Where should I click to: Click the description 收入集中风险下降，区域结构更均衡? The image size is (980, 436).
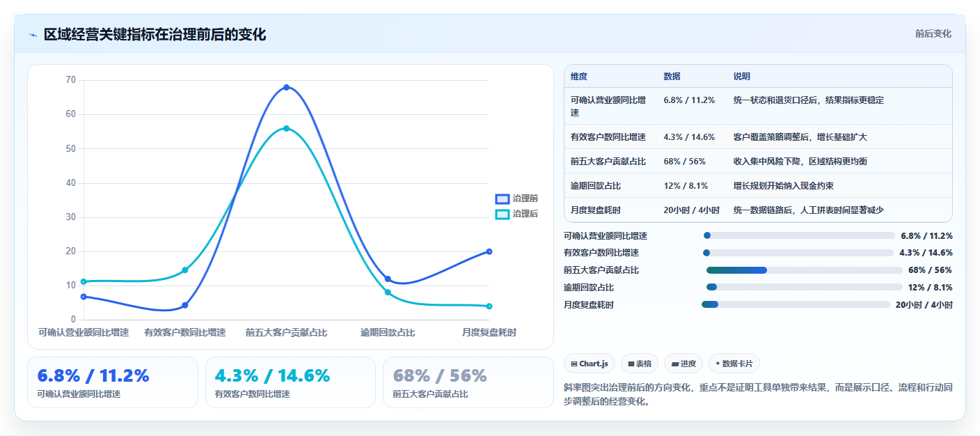click(x=800, y=162)
